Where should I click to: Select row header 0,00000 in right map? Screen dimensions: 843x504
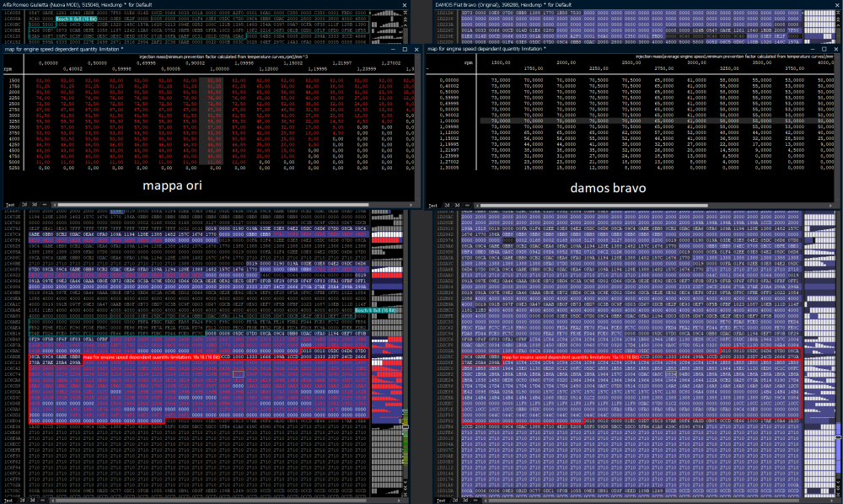coord(449,80)
